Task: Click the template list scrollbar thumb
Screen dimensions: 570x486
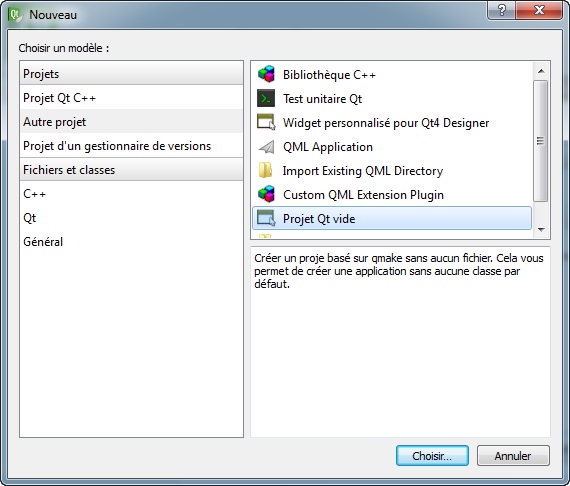Action: point(541,141)
